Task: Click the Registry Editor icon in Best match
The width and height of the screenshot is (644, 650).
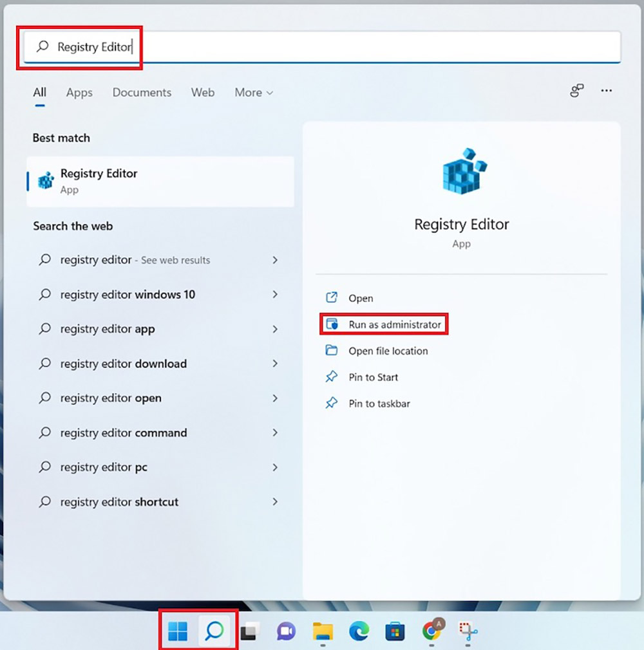Action: 46,180
